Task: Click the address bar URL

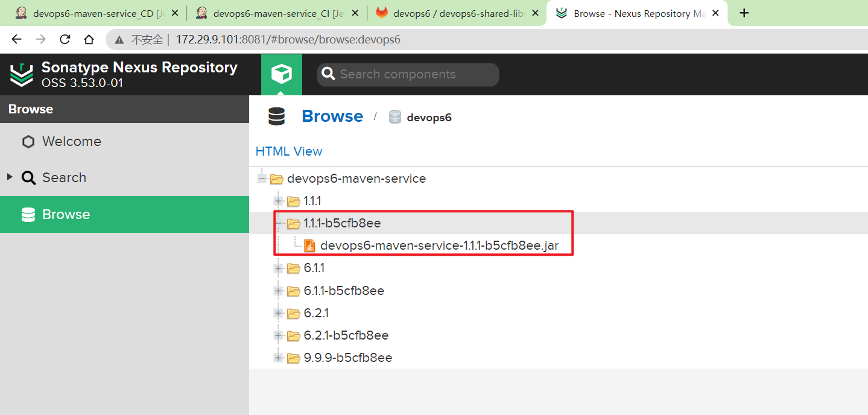Action: (288, 40)
